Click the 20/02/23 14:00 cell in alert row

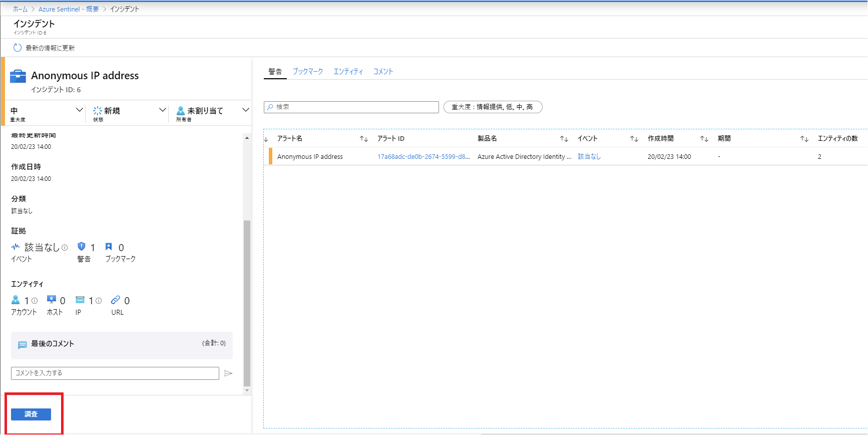[669, 157]
